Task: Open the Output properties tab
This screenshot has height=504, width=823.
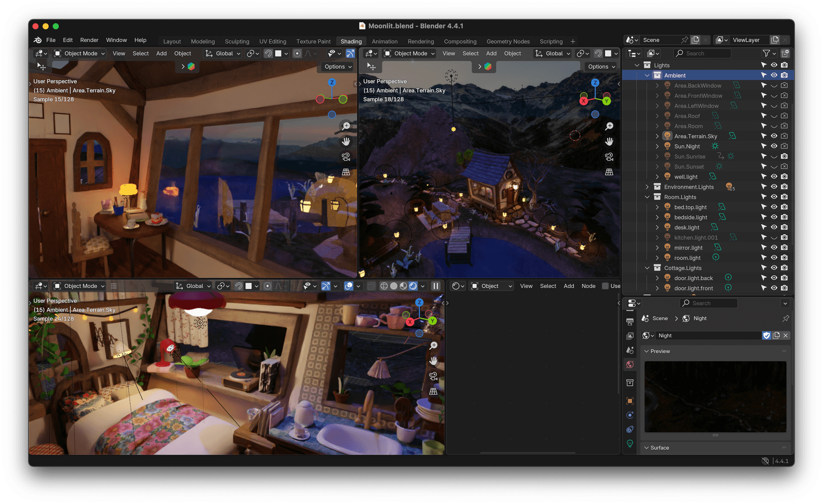Action: (630, 321)
